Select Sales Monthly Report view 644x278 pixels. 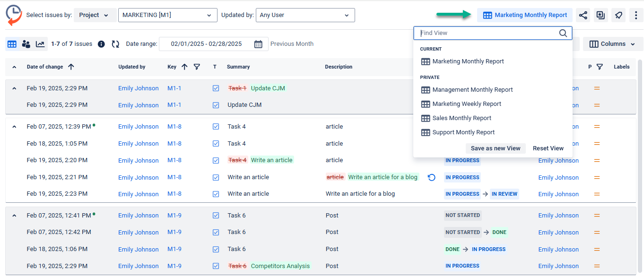click(461, 118)
